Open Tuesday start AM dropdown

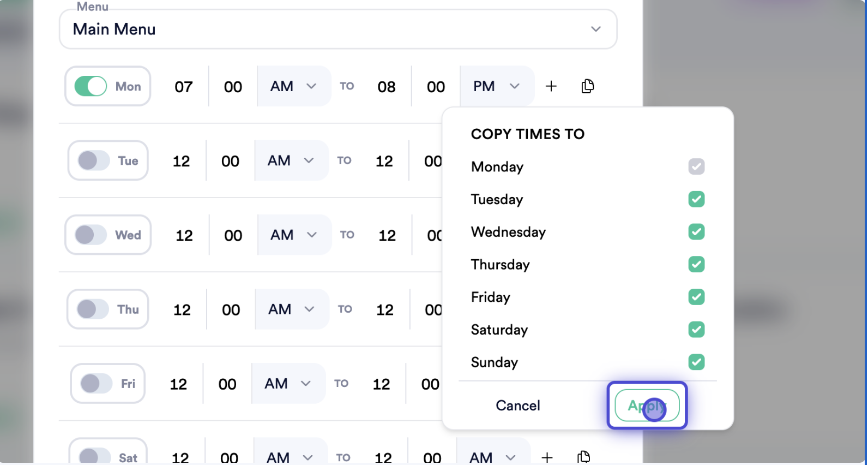pyautogui.click(x=291, y=160)
